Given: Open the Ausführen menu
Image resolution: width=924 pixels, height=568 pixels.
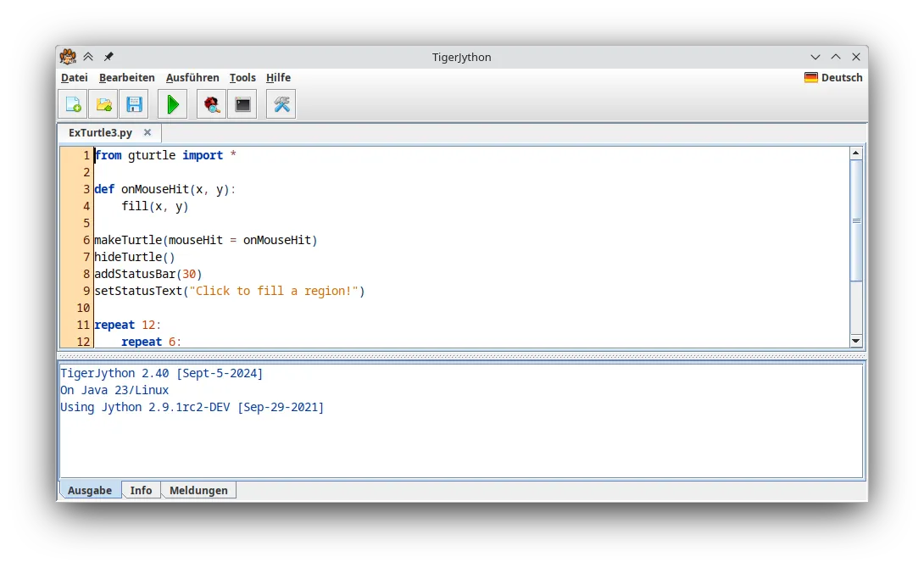Looking at the screenshot, I should point(192,77).
